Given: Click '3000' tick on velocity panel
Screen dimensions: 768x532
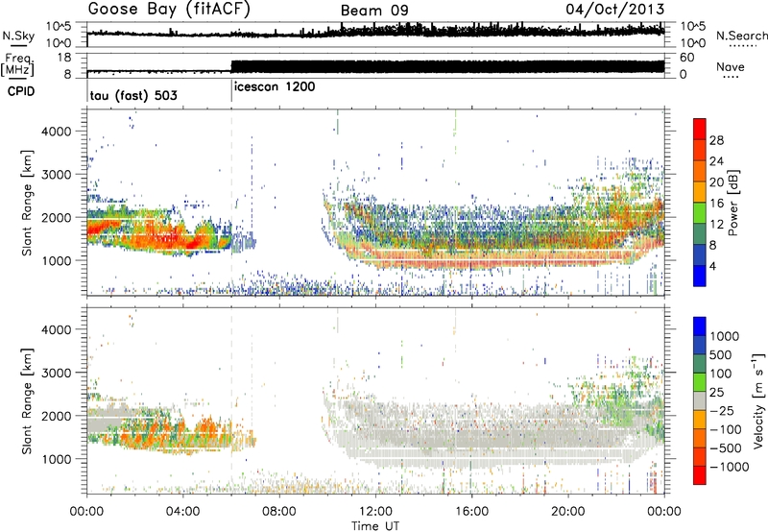Looking at the screenshot, I should (57, 373).
